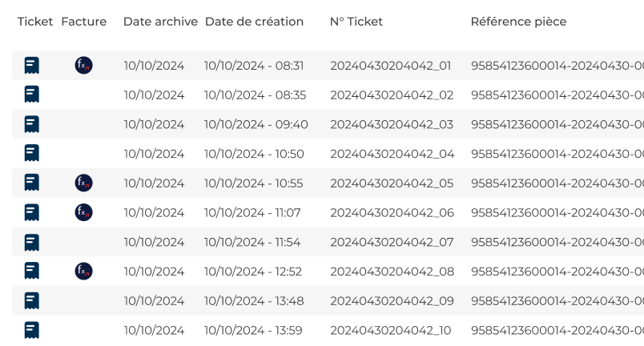Open ticket icon for 20240430204042_01
The image size is (644, 346).
coord(31,66)
